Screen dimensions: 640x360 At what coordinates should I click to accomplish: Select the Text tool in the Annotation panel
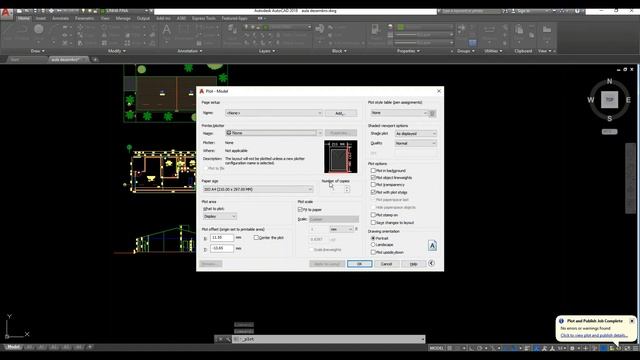click(167, 29)
